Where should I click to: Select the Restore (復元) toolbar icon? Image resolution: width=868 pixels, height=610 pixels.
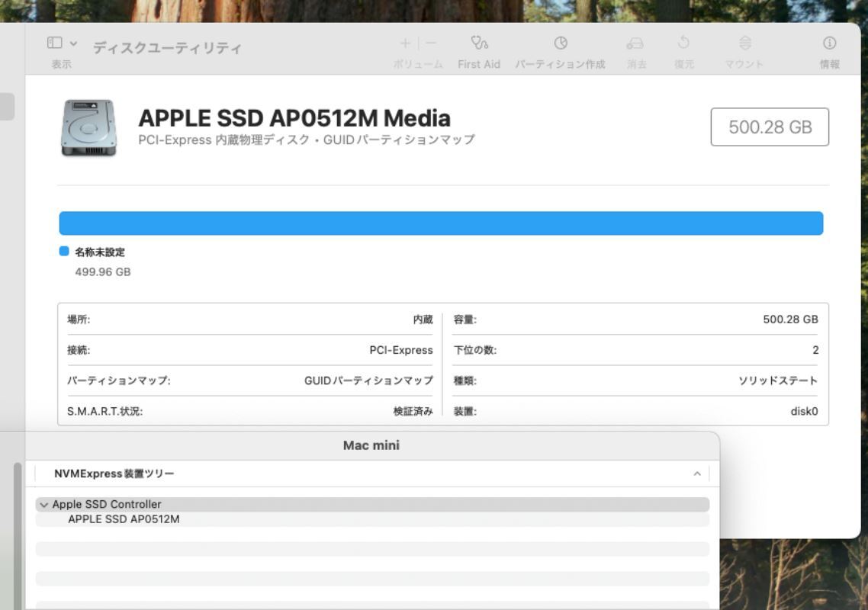pos(683,43)
